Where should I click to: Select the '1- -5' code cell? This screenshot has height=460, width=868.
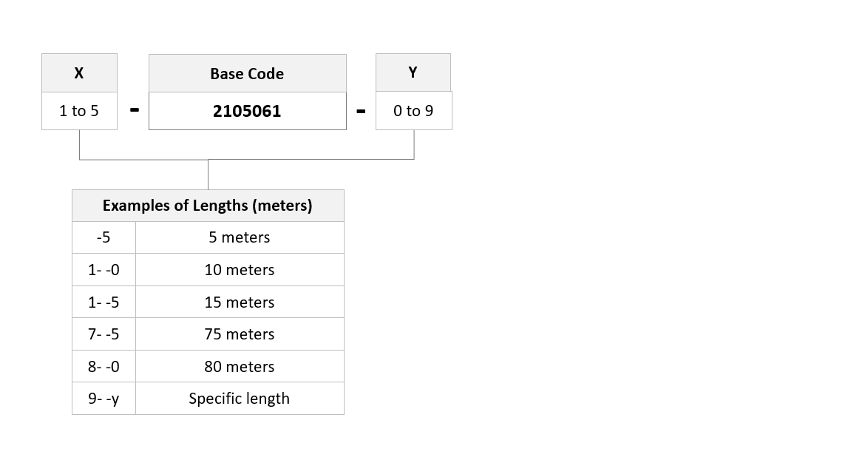tap(104, 302)
